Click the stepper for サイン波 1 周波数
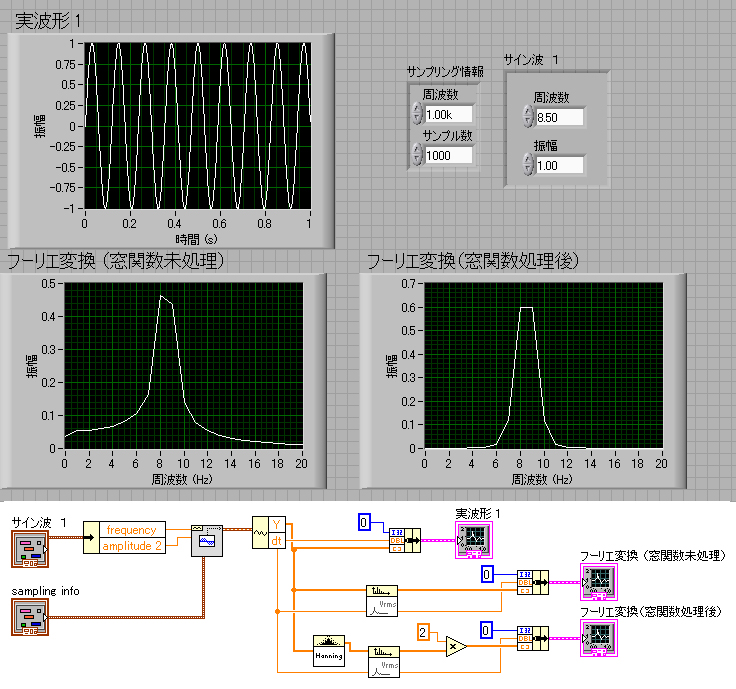 (x=528, y=117)
